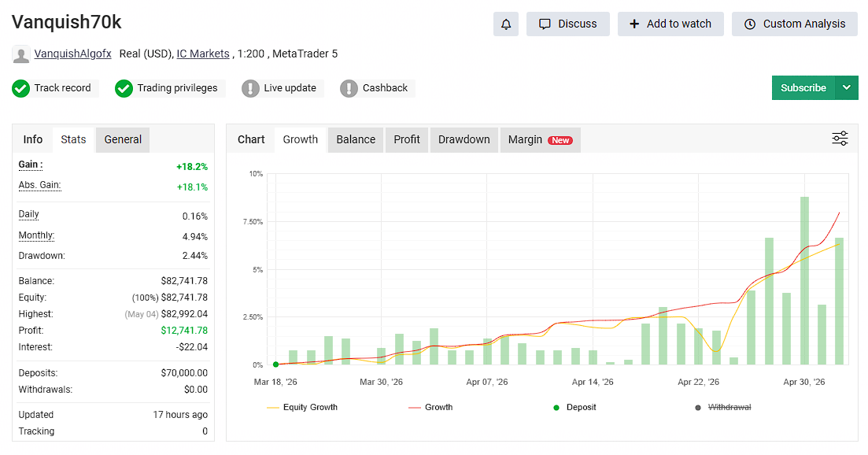Viewport: 868px width, 455px height.
Task: Toggle the red Growth legend series
Action: 430,408
